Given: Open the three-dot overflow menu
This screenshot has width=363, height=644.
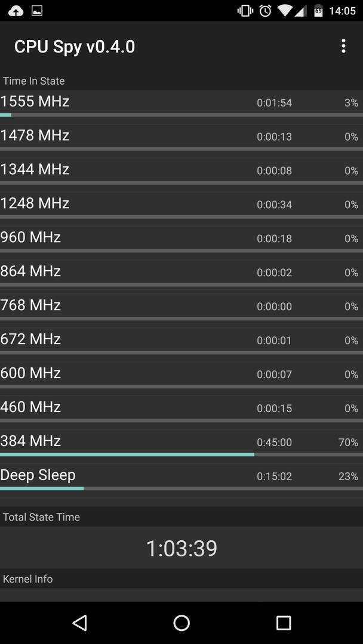Looking at the screenshot, I should pos(343,46).
